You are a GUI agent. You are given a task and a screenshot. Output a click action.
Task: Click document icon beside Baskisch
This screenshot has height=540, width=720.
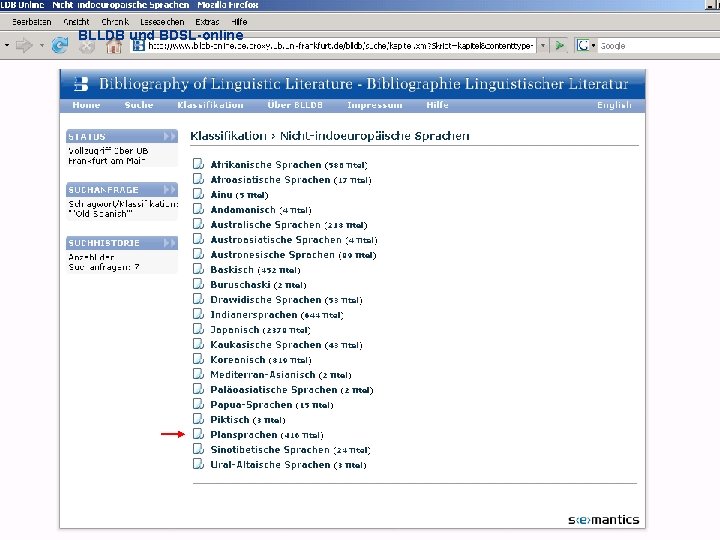coord(198,269)
